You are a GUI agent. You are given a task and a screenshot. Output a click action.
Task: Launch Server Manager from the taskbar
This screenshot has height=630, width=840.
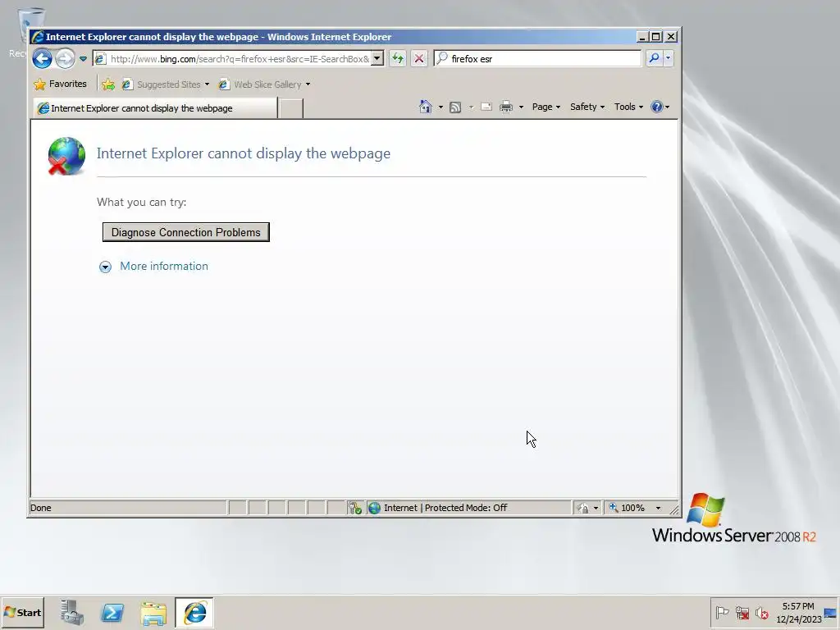(x=72, y=613)
